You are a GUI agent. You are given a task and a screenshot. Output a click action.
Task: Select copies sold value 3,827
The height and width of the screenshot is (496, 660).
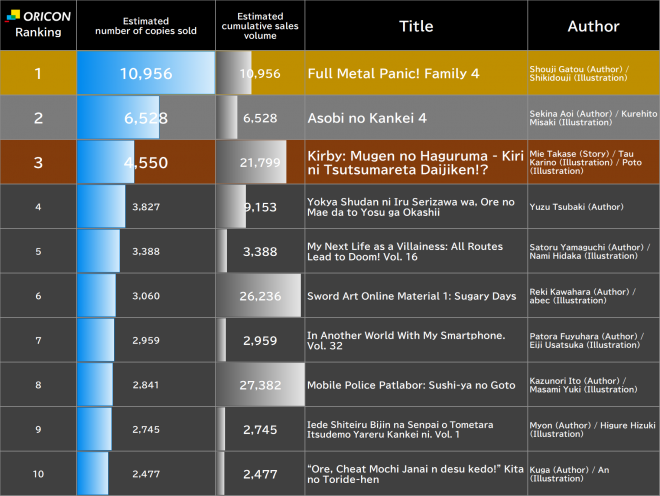[x=146, y=207]
